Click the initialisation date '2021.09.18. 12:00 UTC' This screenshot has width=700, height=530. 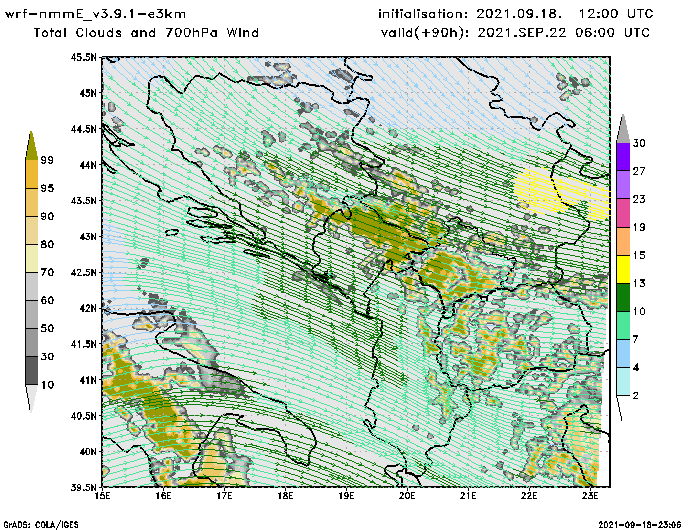(565, 14)
